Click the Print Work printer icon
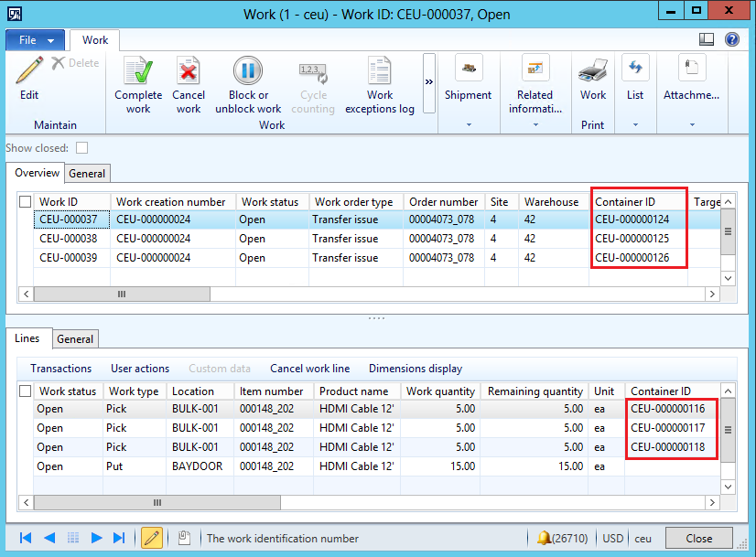Screen dimensions: 756x557 click(x=592, y=71)
